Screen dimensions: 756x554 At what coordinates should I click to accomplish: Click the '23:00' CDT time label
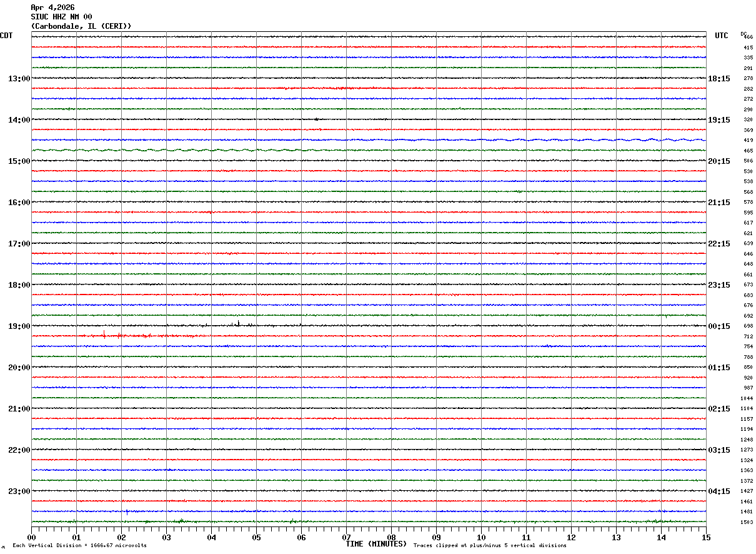point(19,491)
